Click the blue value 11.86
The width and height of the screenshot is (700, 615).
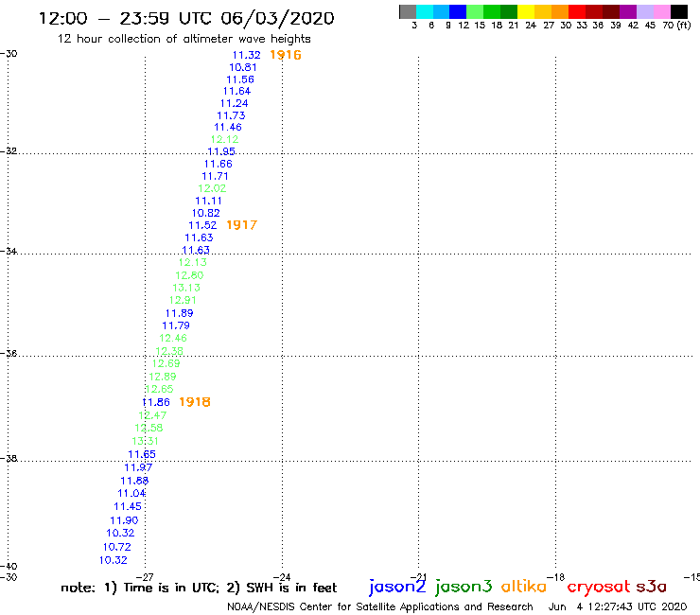tap(156, 402)
